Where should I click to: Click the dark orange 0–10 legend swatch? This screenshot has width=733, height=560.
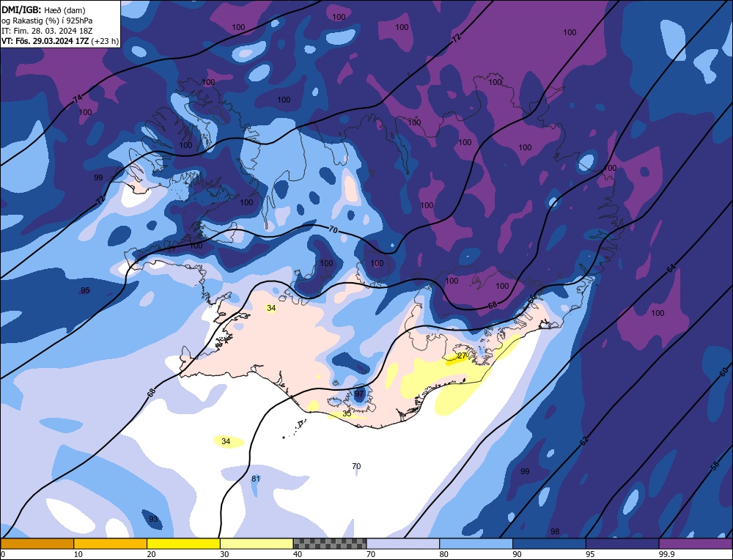[37, 544]
